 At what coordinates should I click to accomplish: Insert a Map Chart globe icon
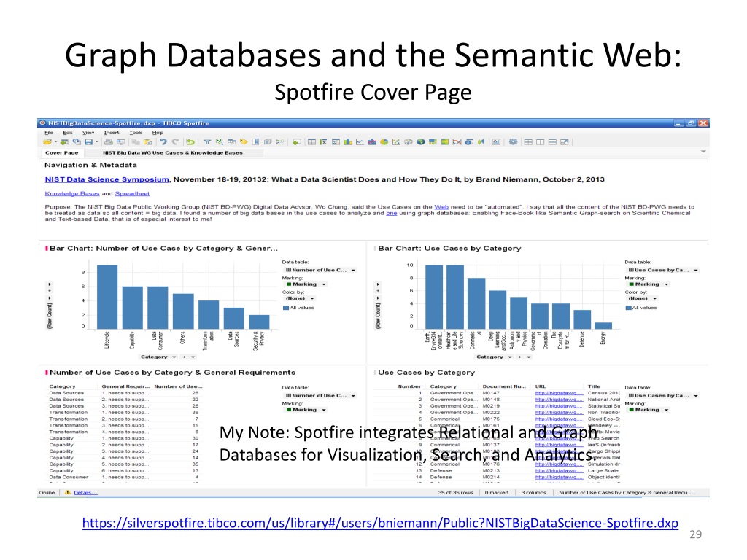pos(421,142)
